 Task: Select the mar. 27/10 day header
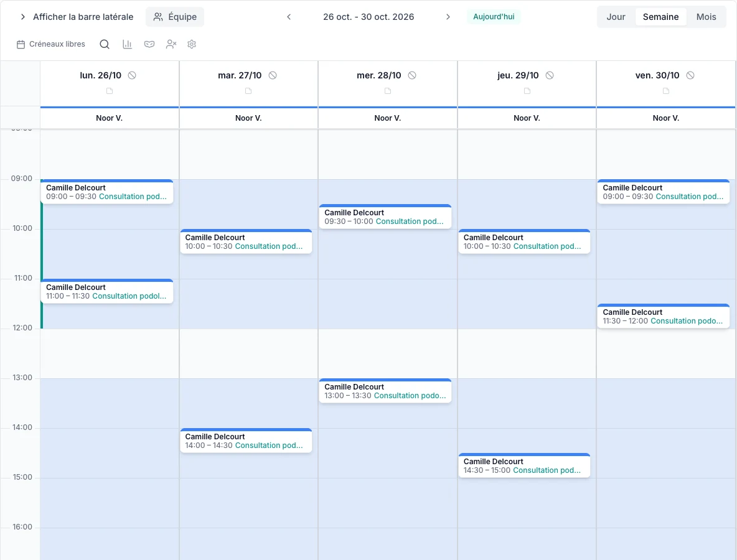[240, 75]
